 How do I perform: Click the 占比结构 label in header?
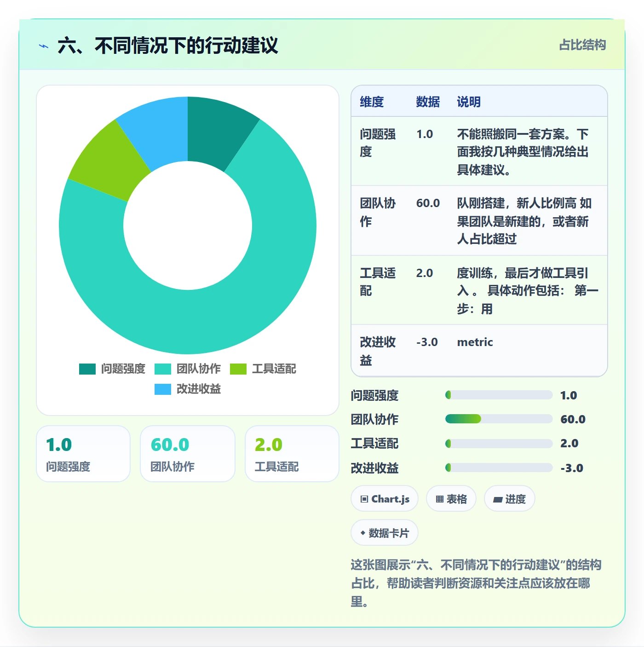click(x=583, y=45)
